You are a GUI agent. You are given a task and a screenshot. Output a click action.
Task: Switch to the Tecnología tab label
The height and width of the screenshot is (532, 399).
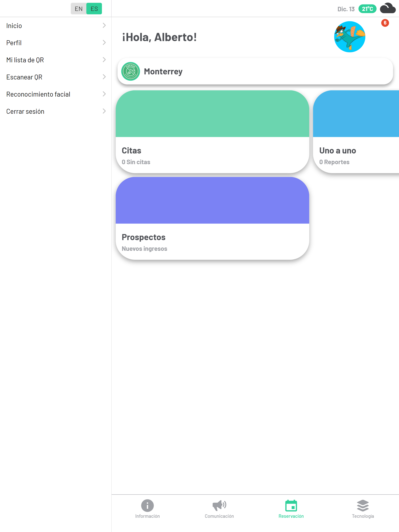363,516
